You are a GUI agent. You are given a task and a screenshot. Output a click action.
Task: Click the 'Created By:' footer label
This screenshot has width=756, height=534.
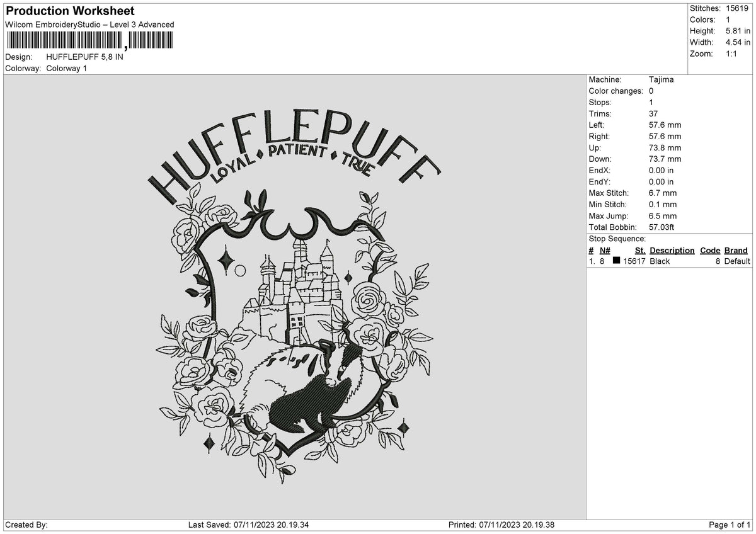(x=26, y=525)
